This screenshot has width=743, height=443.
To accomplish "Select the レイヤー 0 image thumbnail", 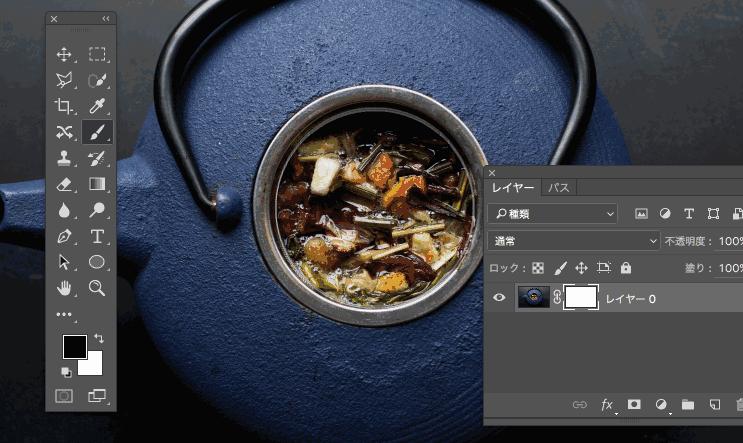I will click(x=534, y=298).
